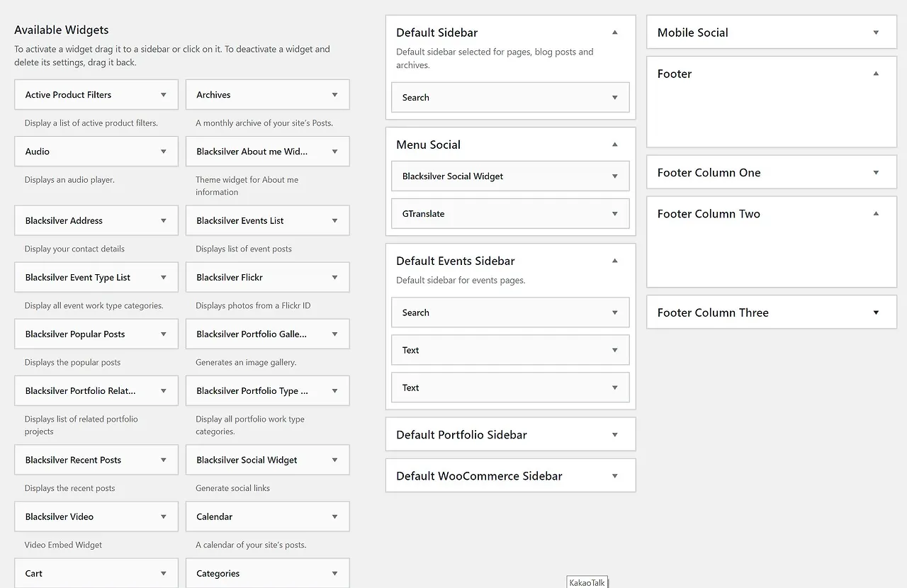
Task: Expand the Mobile Social sidebar panel
Action: coord(876,33)
